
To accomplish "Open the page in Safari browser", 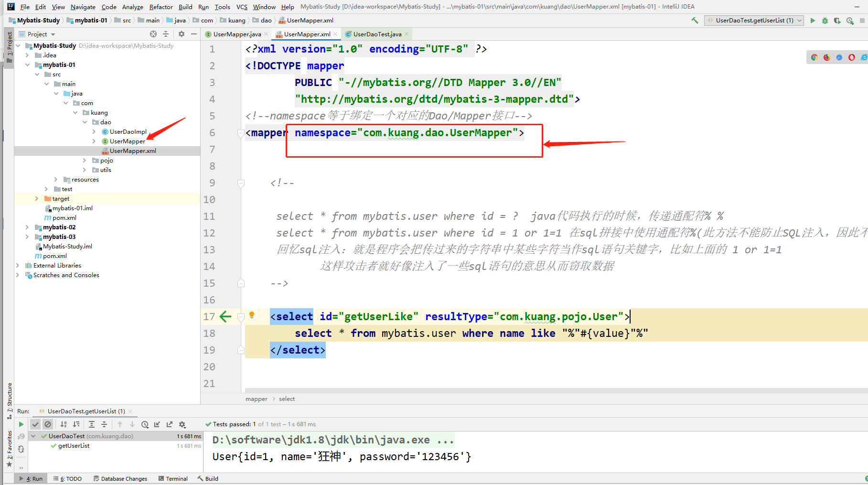I will 839,57.
